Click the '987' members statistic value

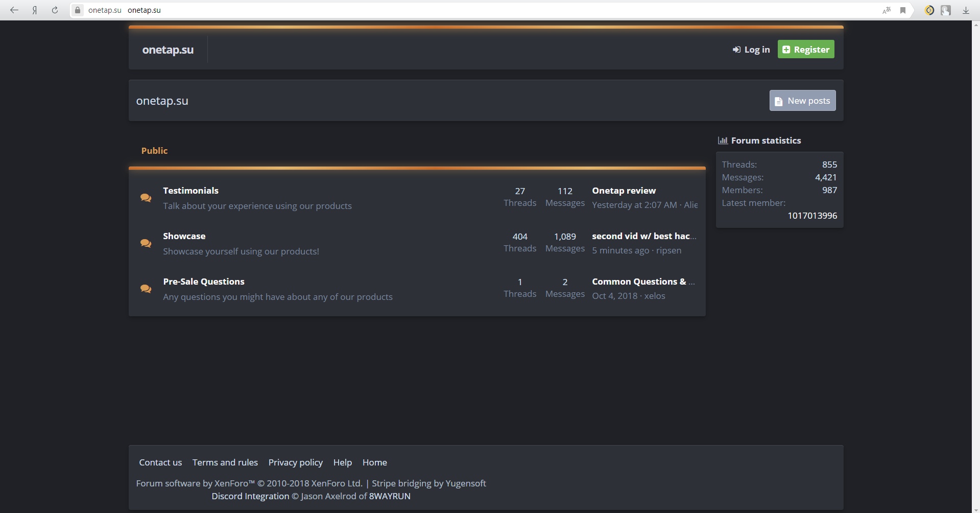click(x=829, y=190)
